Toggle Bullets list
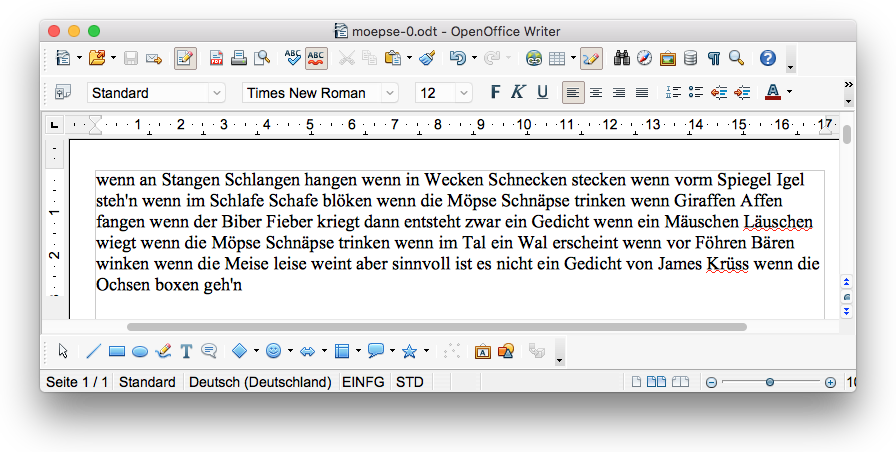Viewport: 896px width, 452px height. pyautogui.click(x=696, y=93)
